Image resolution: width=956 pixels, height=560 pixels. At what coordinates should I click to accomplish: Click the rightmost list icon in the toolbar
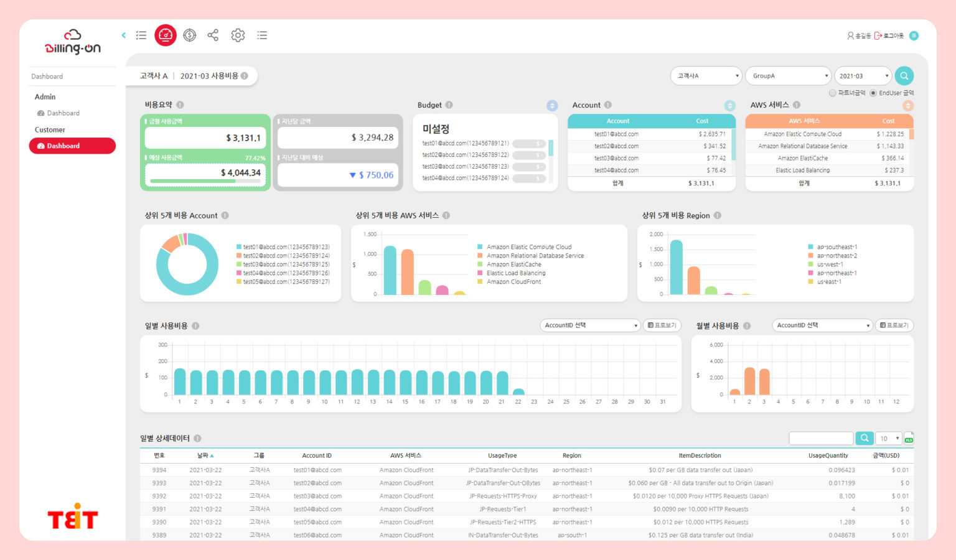(262, 35)
